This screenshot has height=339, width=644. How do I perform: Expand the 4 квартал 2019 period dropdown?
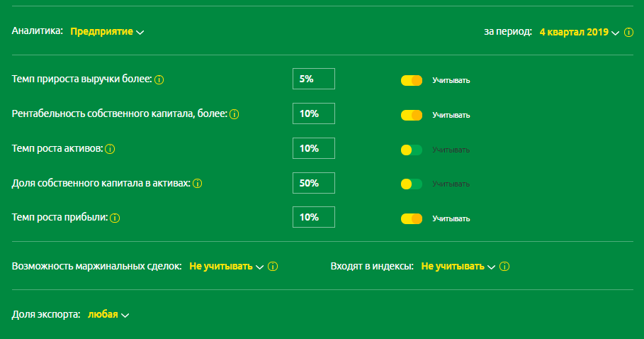click(579, 33)
